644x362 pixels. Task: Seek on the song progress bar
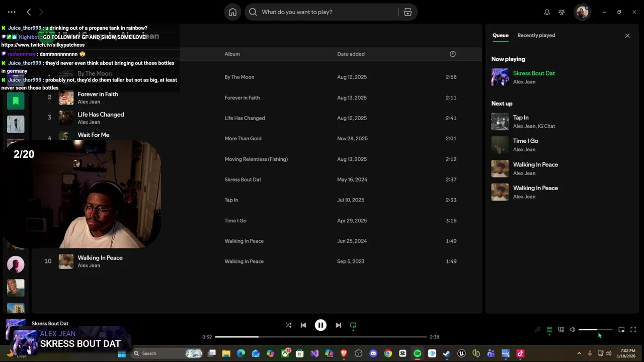[x=320, y=337]
